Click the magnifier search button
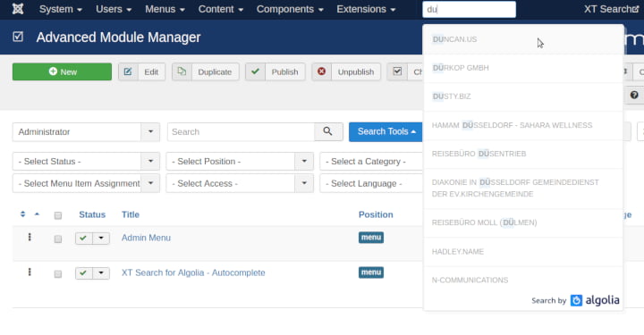Viewport: 644px width, 335px height. coord(328,132)
